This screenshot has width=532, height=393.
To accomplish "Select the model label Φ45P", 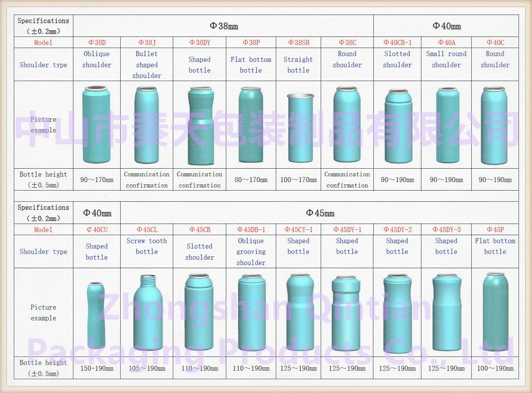I will point(495,229).
